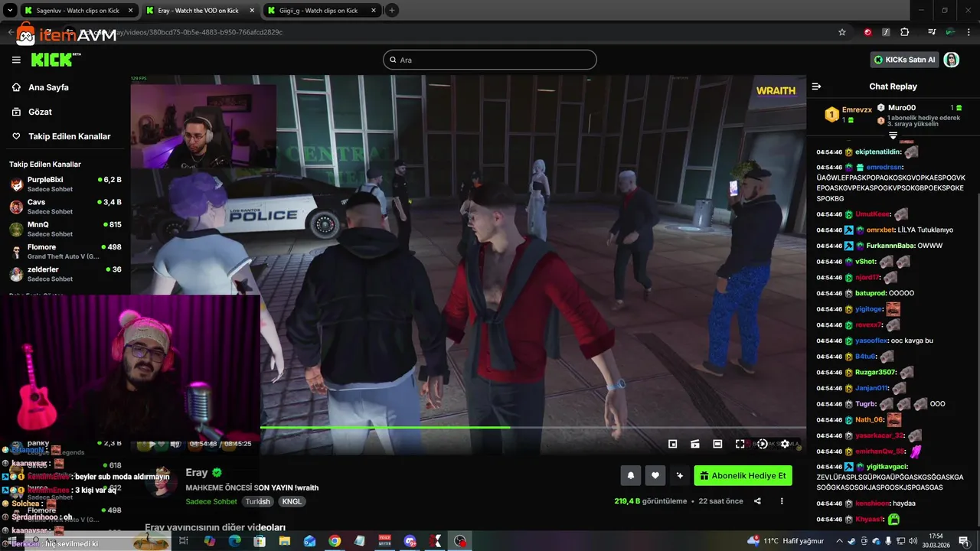
Task: Open Kick app from taskbar
Action: click(x=435, y=541)
